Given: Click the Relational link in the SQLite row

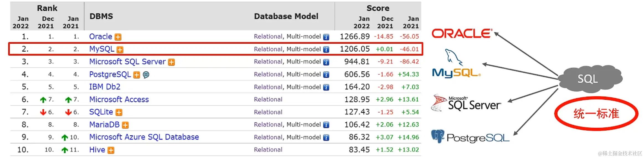Looking at the screenshot, I should [x=268, y=112].
